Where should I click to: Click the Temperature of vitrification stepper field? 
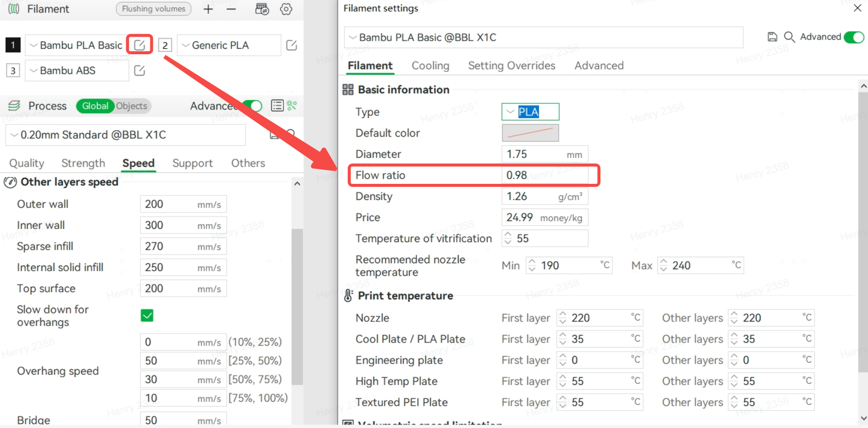(545, 239)
